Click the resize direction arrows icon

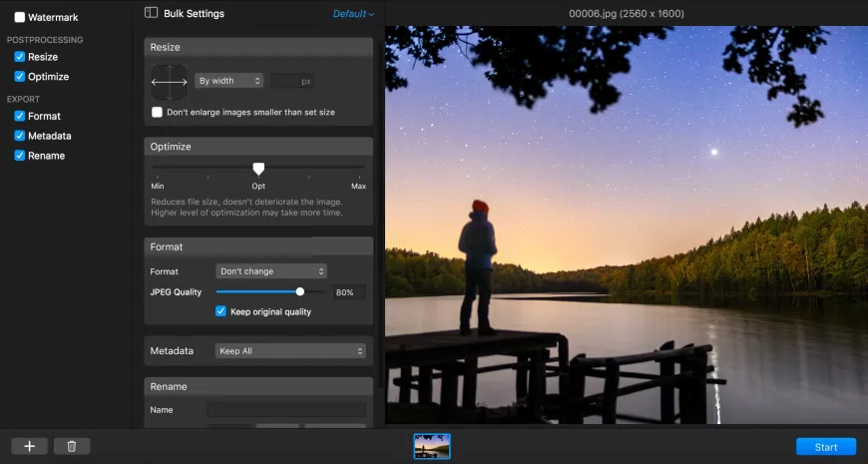pyautogui.click(x=170, y=82)
